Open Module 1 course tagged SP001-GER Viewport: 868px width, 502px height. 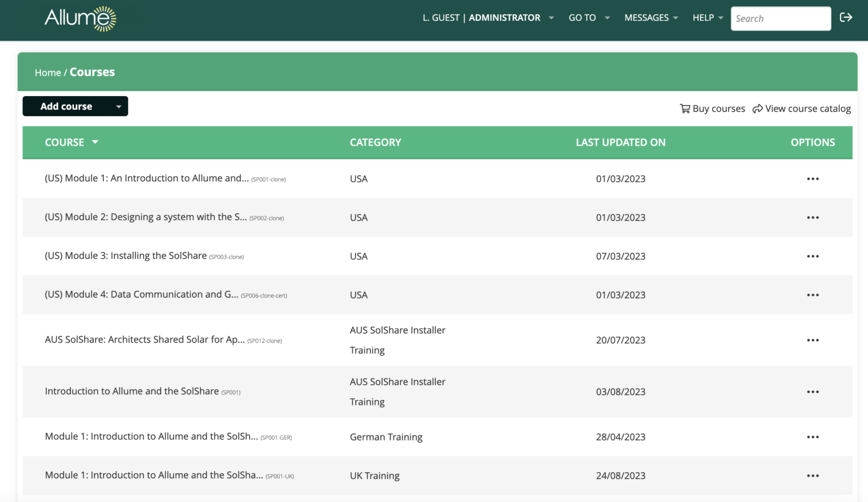coord(151,436)
